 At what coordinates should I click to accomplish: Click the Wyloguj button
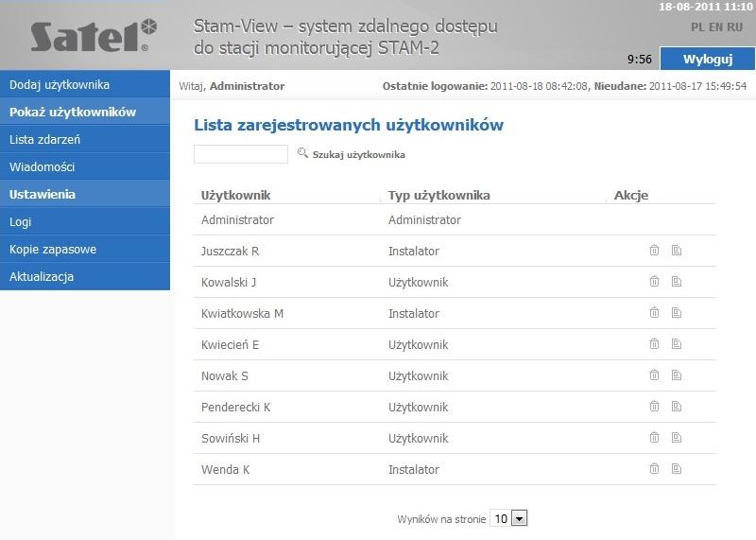coord(707,59)
